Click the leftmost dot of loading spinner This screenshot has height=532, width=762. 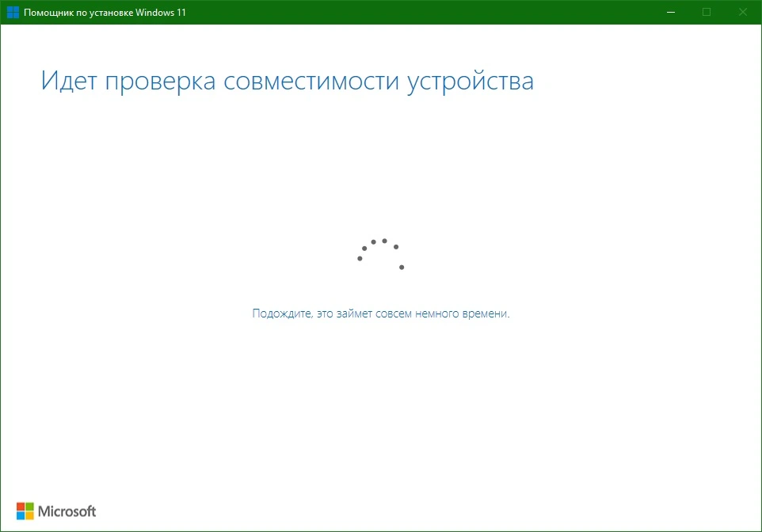pos(360,258)
